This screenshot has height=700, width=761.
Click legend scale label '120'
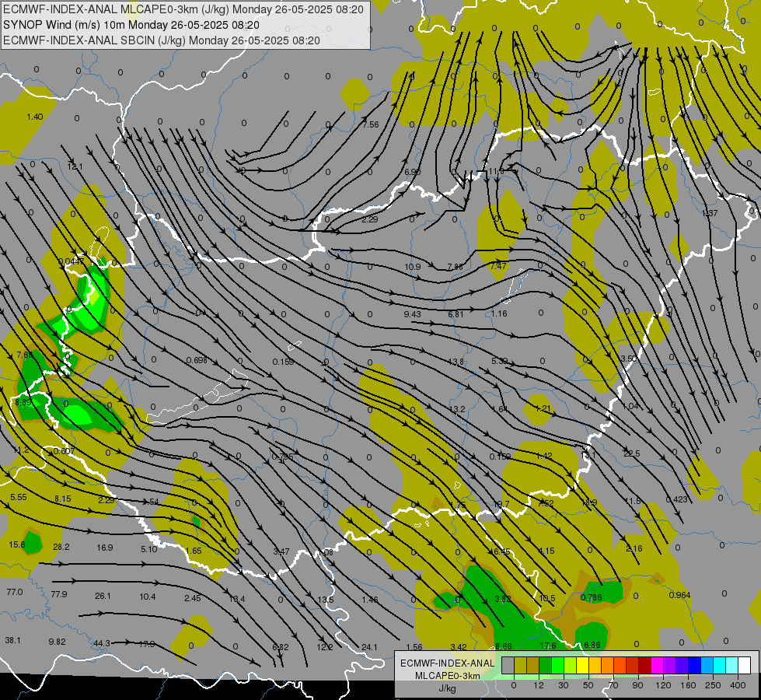click(x=663, y=685)
